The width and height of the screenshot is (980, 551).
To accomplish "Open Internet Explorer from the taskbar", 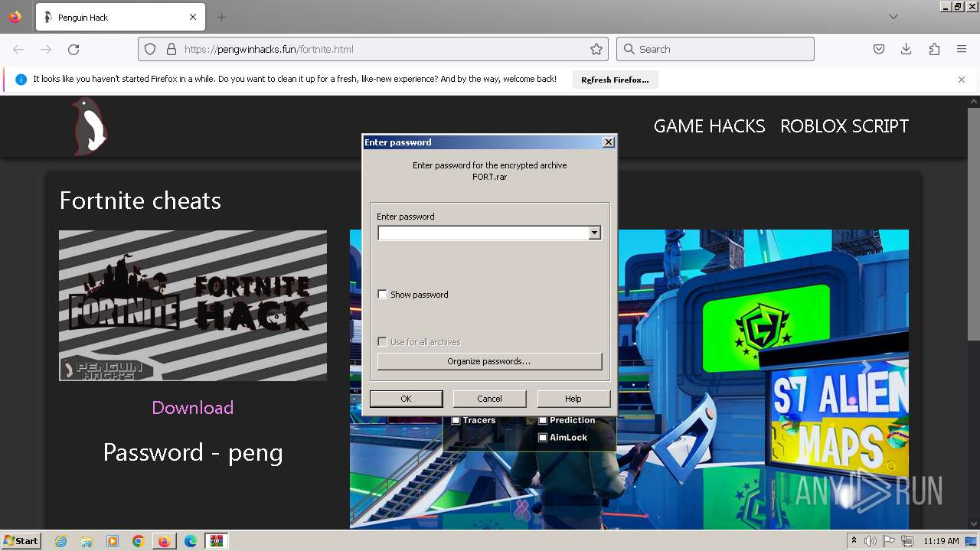I will coord(61,541).
